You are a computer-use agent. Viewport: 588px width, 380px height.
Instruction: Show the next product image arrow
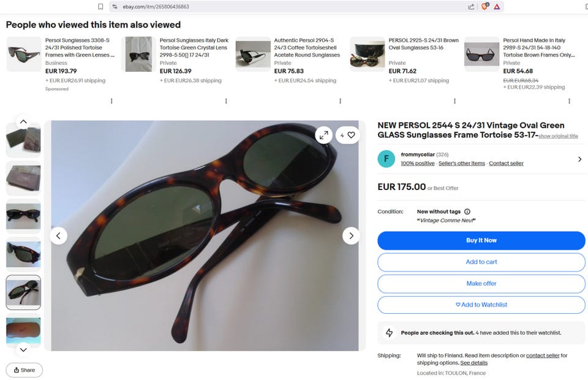click(351, 235)
